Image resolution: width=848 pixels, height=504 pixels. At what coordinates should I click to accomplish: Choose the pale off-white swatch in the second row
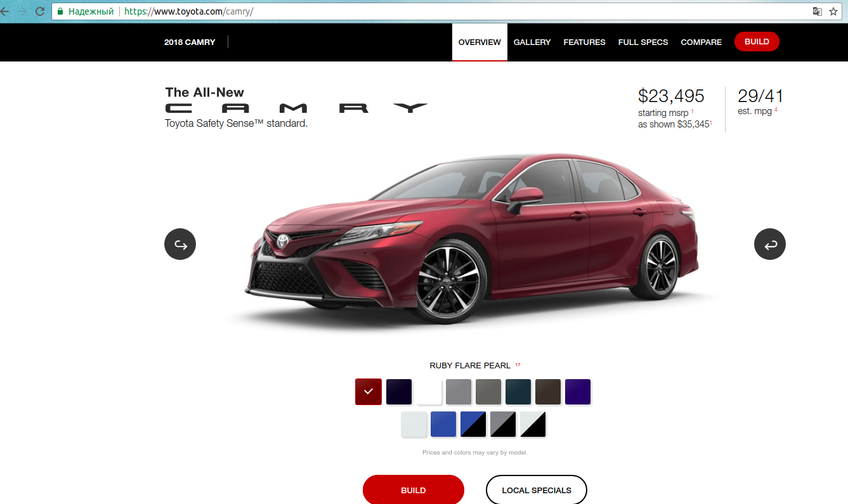pyautogui.click(x=414, y=424)
